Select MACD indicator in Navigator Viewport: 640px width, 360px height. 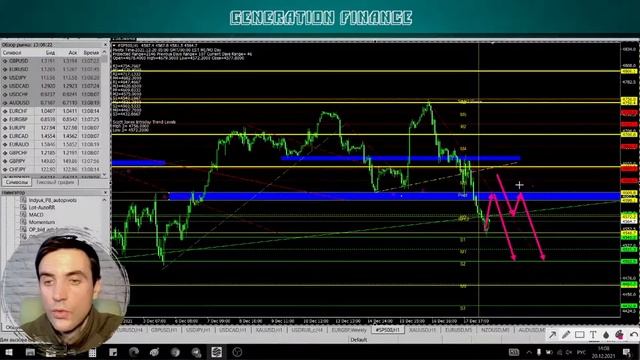pyautogui.click(x=36, y=215)
